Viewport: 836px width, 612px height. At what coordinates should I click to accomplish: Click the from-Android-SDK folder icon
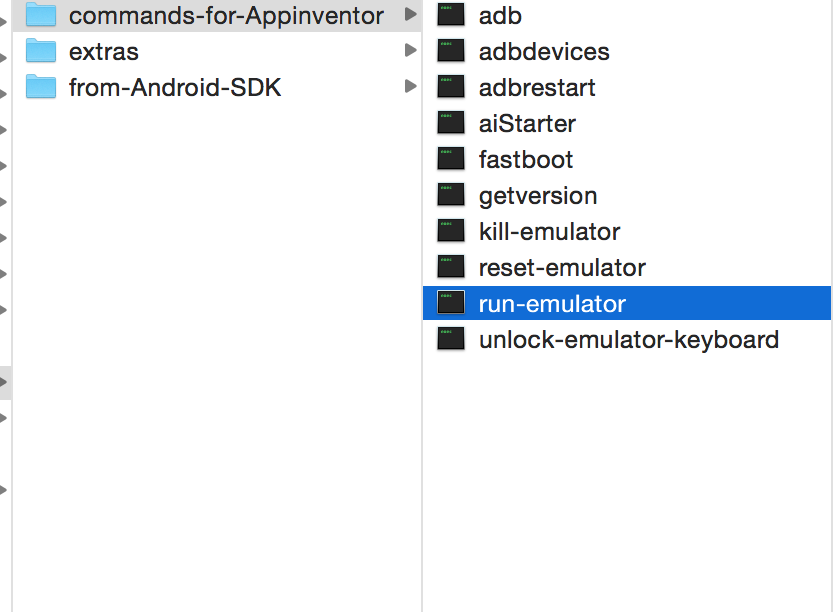point(41,86)
